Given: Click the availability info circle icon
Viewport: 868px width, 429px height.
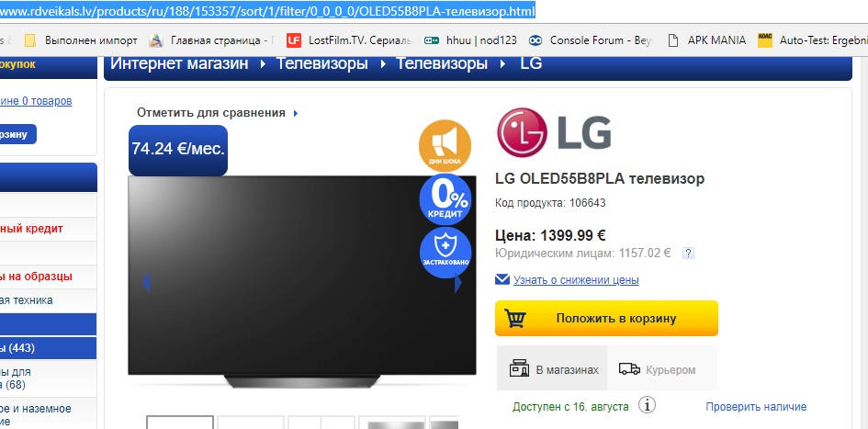Looking at the screenshot, I should coord(647,405).
